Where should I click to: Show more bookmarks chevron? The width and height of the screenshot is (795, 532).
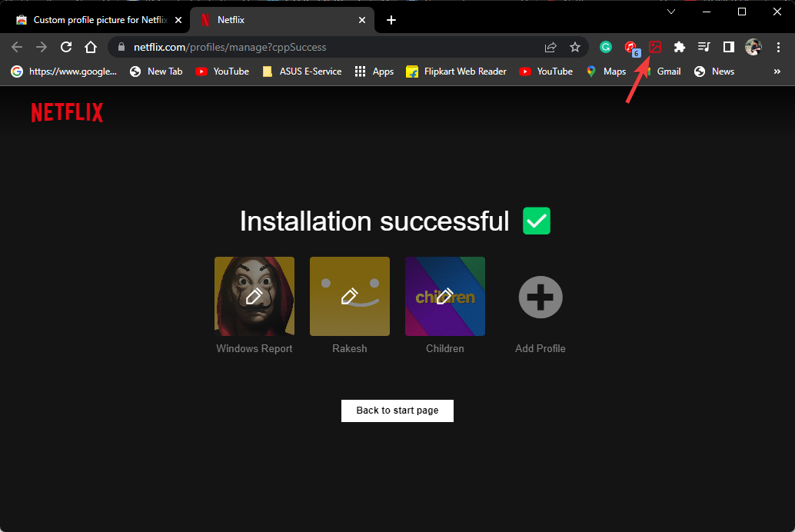(777, 71)
